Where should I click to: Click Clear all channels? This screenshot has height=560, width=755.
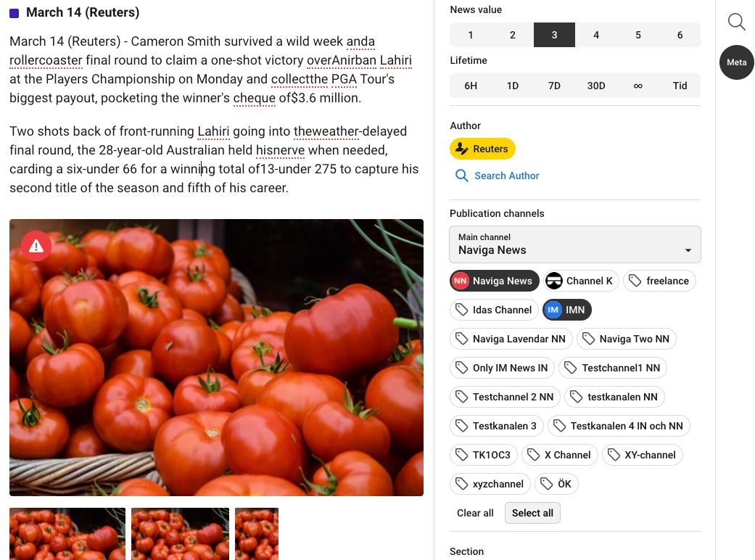click(475, 513)
